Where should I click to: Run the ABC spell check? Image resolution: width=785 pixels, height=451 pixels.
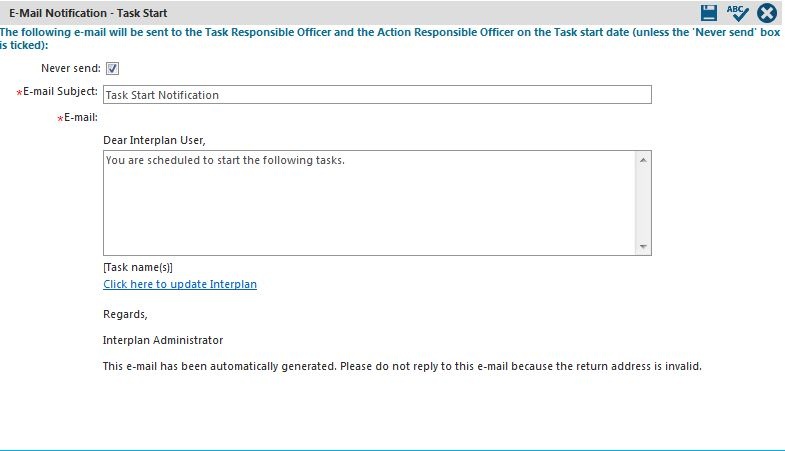(737, 13)
